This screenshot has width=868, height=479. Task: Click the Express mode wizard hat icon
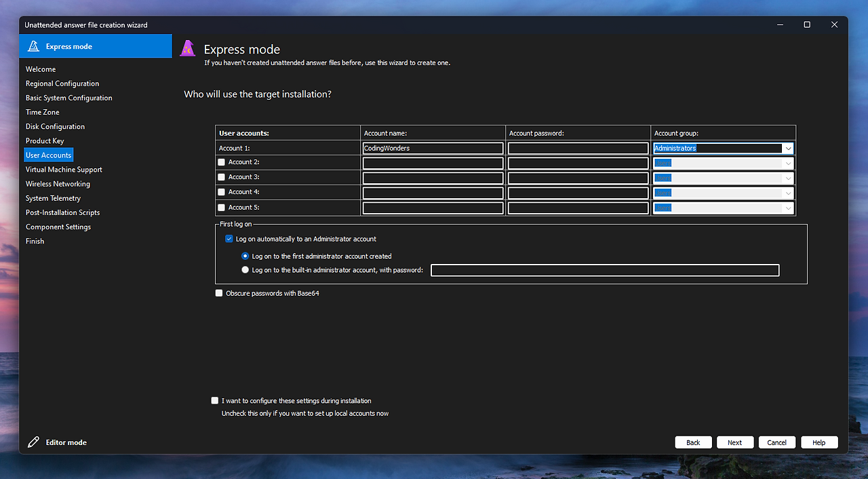point(33,46)
